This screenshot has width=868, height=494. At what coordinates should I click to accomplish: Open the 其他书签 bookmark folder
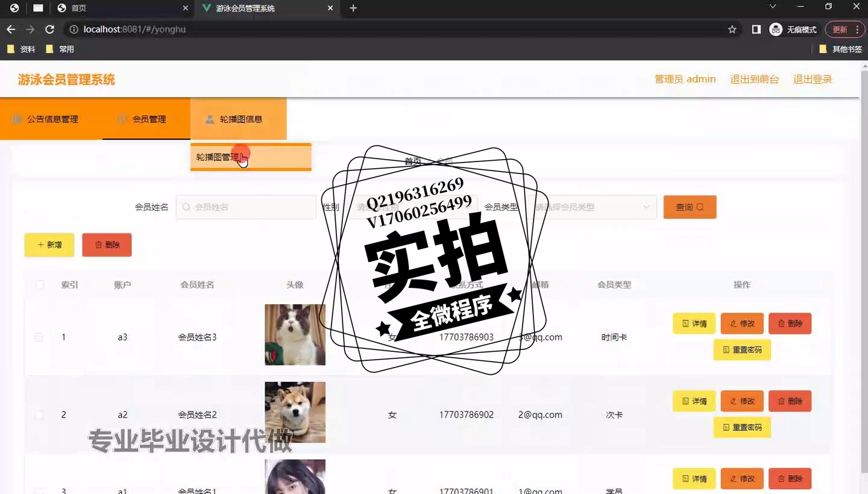point(841,49)
